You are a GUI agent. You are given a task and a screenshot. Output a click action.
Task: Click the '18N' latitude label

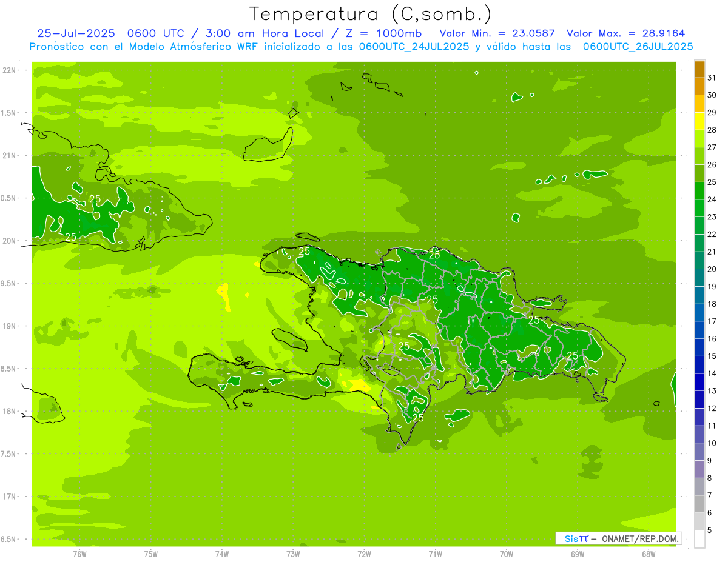8,411
